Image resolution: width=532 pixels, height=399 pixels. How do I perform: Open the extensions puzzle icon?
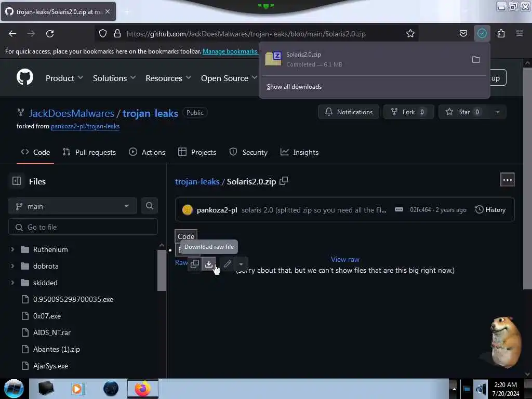pyautogui.click(x=501, y=34)
